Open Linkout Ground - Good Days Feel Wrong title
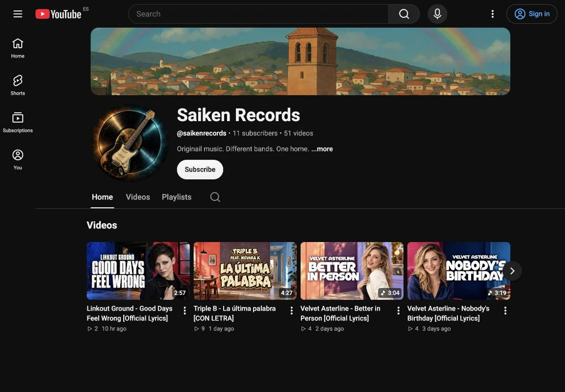565x392 pixels. pos(129,313)
